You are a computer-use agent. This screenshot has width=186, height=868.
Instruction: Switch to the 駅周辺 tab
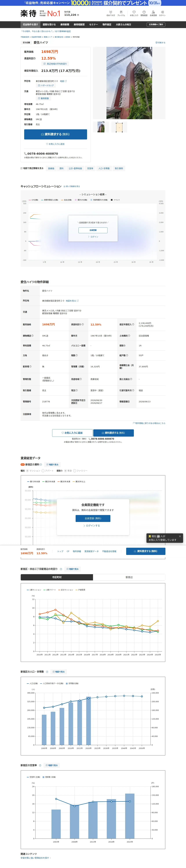(x=129, y=577)
